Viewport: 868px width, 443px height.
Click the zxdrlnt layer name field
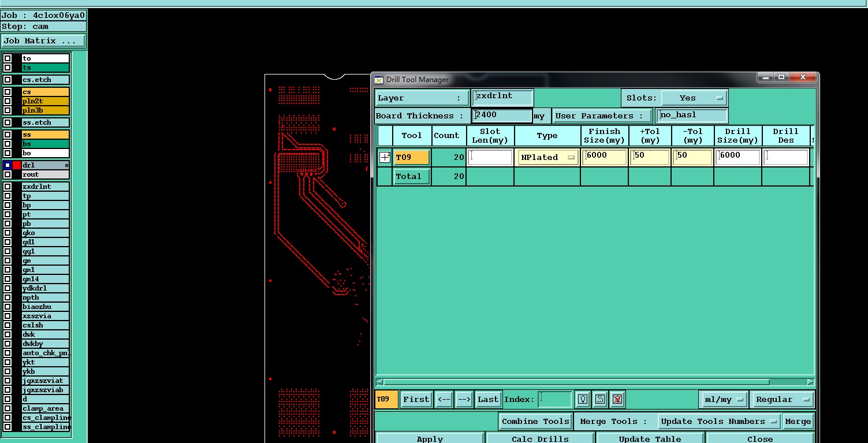(502, 98)
